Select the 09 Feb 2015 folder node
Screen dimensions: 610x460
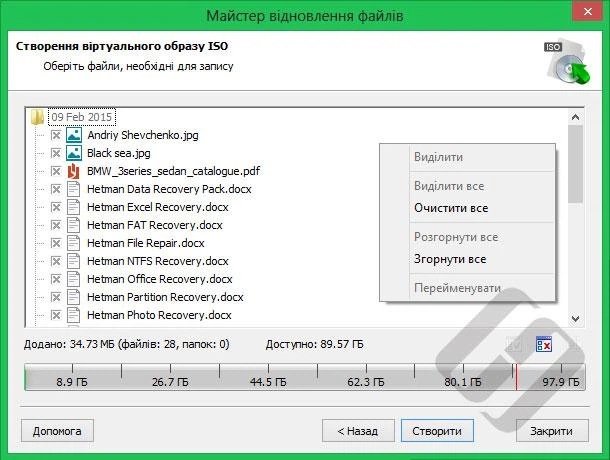coord(82,117)
